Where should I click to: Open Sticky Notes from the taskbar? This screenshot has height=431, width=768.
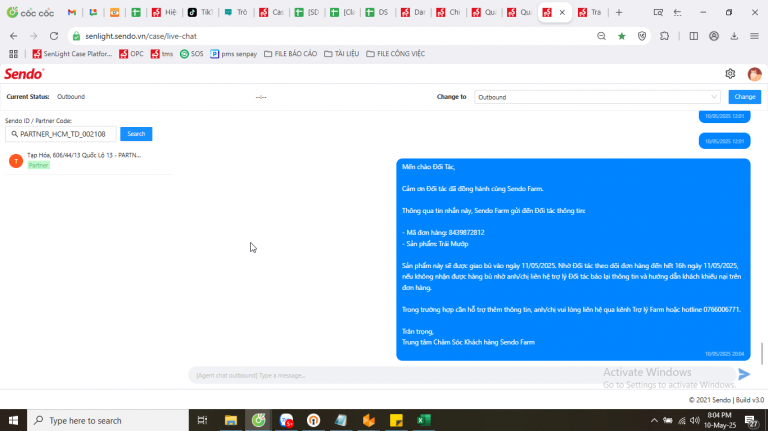pyautogui.click(x=396, y=420)
